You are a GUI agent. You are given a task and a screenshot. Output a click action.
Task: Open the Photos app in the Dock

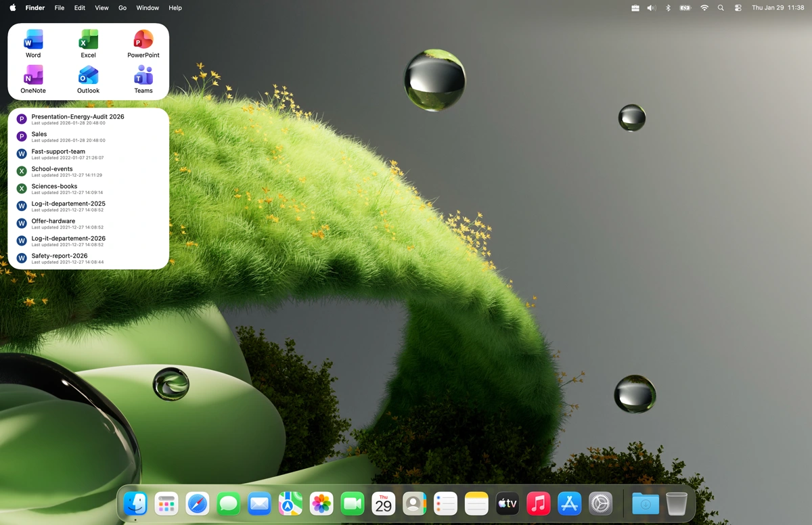(x=321, y=503)
